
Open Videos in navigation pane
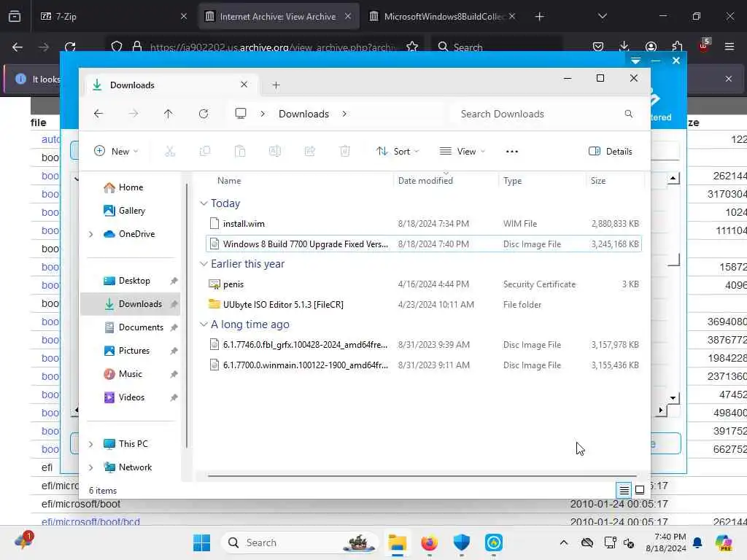(x=130, y=397)
